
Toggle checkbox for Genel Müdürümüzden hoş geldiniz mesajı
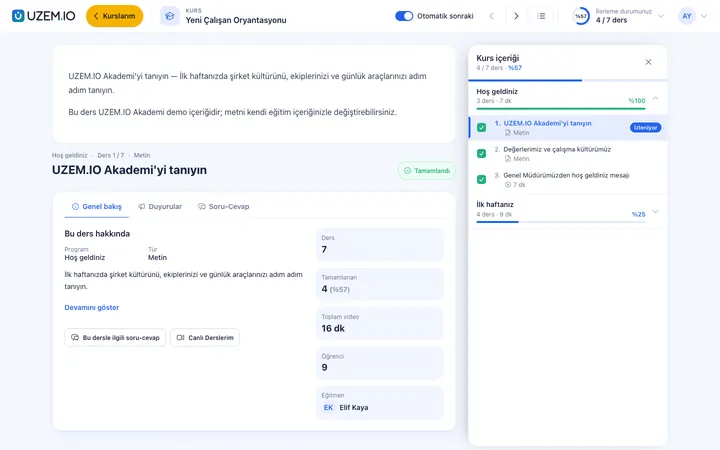(x=481, y=180)
